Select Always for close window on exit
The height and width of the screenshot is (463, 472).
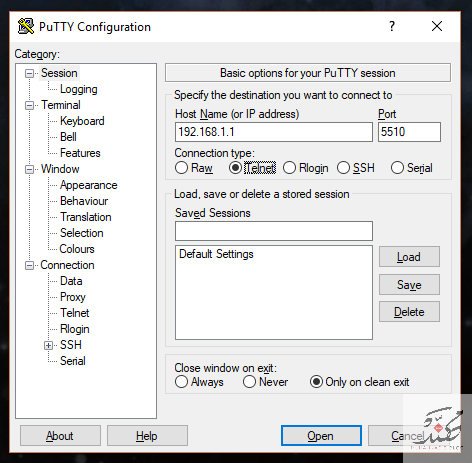[x=181, y=382]
